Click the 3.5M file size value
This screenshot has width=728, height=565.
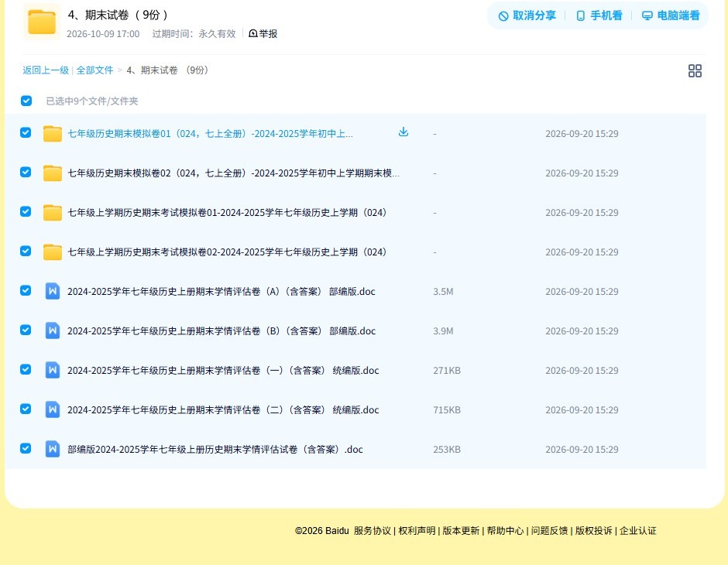(x=443, y=291)
